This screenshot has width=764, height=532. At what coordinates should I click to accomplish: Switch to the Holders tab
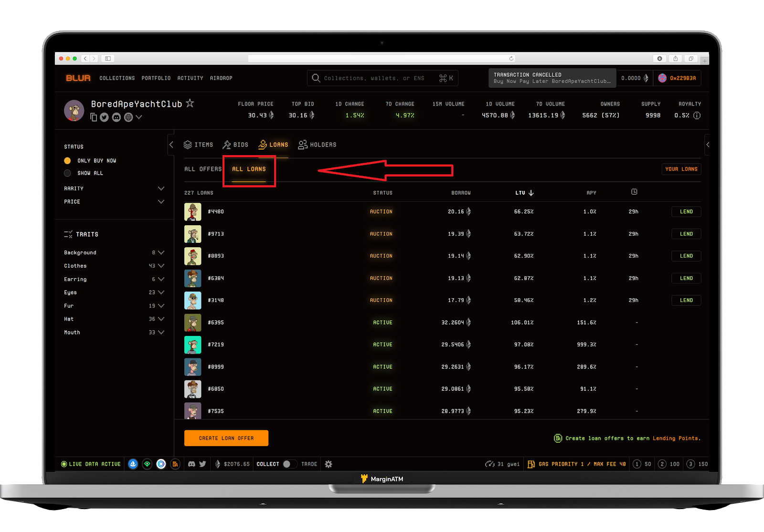click(318, 145)
